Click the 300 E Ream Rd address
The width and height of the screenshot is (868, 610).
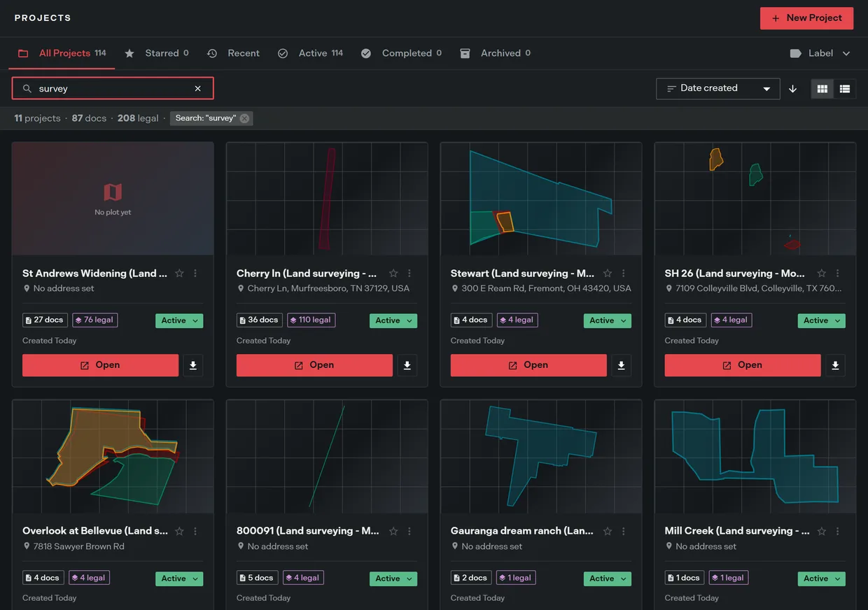(x=546, y=288)
